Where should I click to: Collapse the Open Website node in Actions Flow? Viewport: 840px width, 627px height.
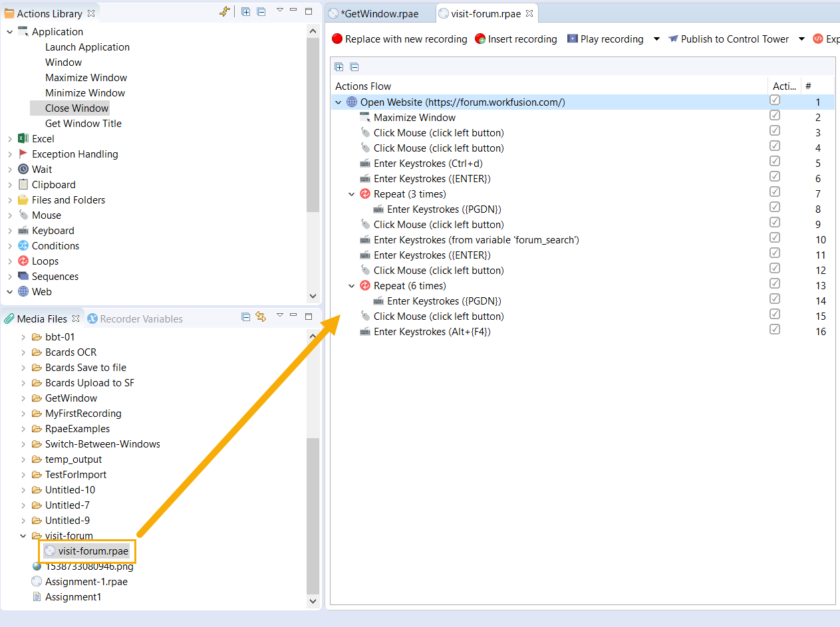click(339, 102)
